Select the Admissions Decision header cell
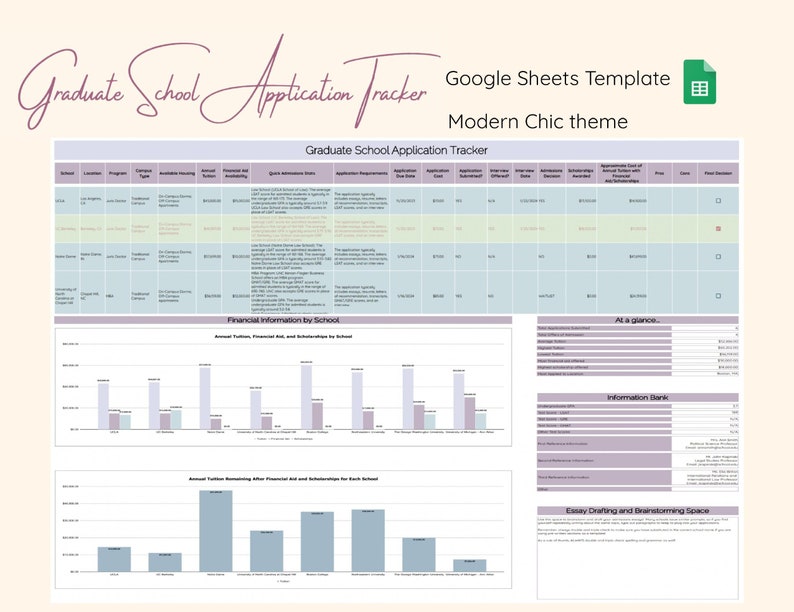This screenshot has width=794, height=612. pyautogui.click(x=551, y=173)
